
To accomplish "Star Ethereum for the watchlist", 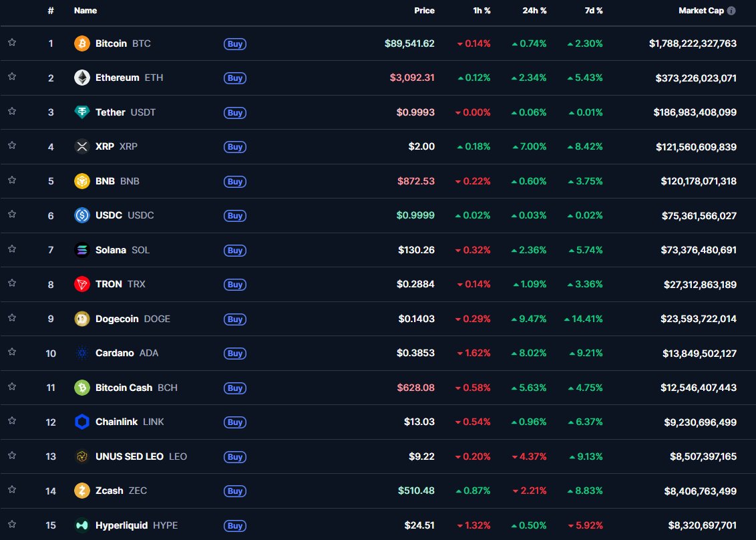I will coord(12,77).
